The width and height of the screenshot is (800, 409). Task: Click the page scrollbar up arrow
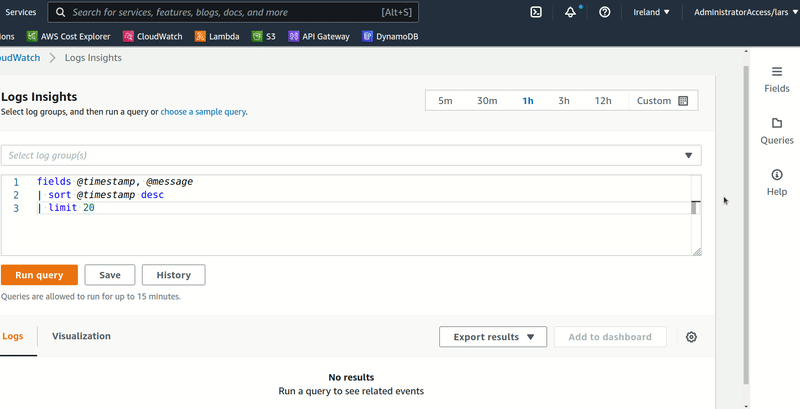(x=746, y=51)
